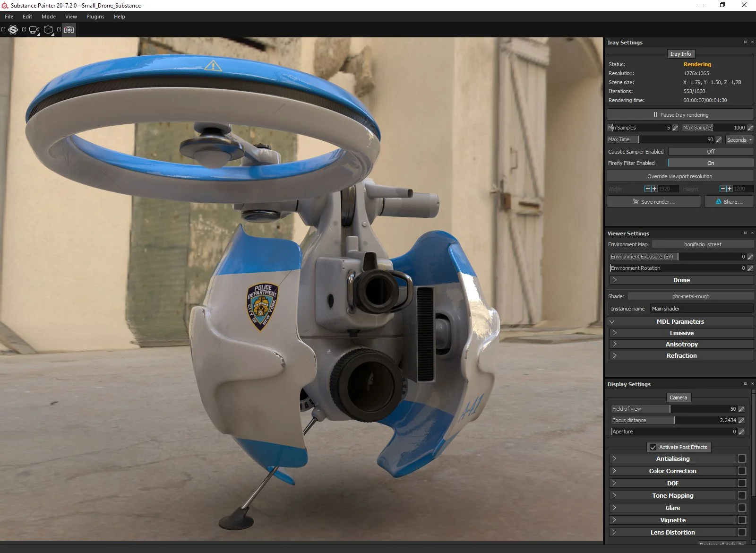Open the Edit menu

coord(27,17)
